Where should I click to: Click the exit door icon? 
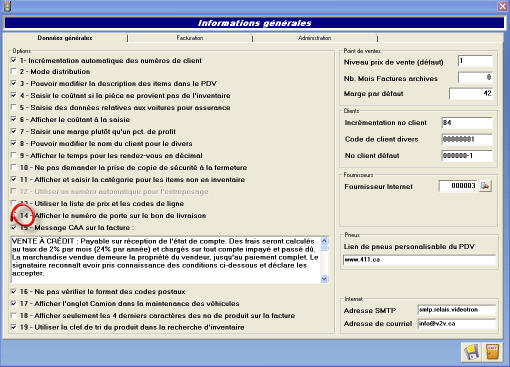point(492,352)
